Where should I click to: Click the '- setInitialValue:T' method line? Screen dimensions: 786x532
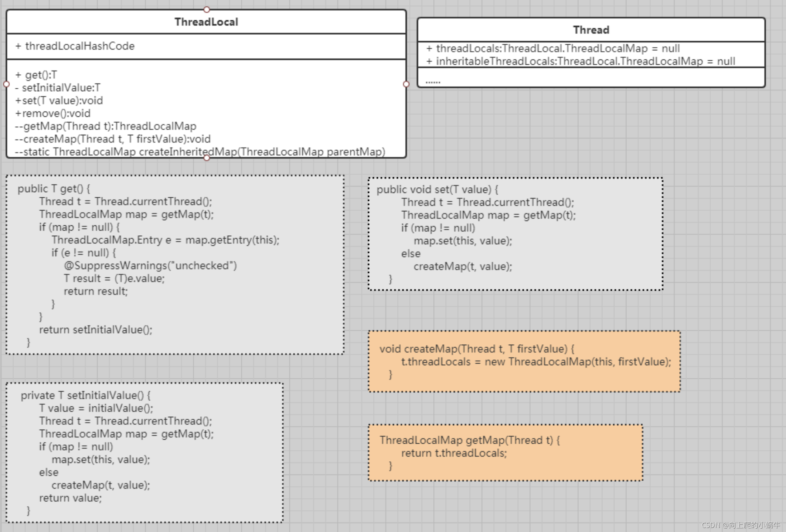pos(58,88)
